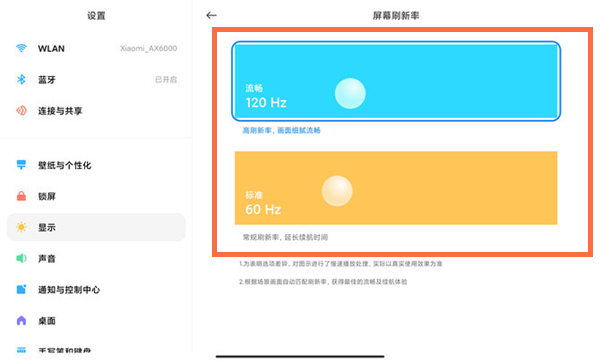Tap the 显示 sun icon
Screen dimensions: 600x361
21,227
